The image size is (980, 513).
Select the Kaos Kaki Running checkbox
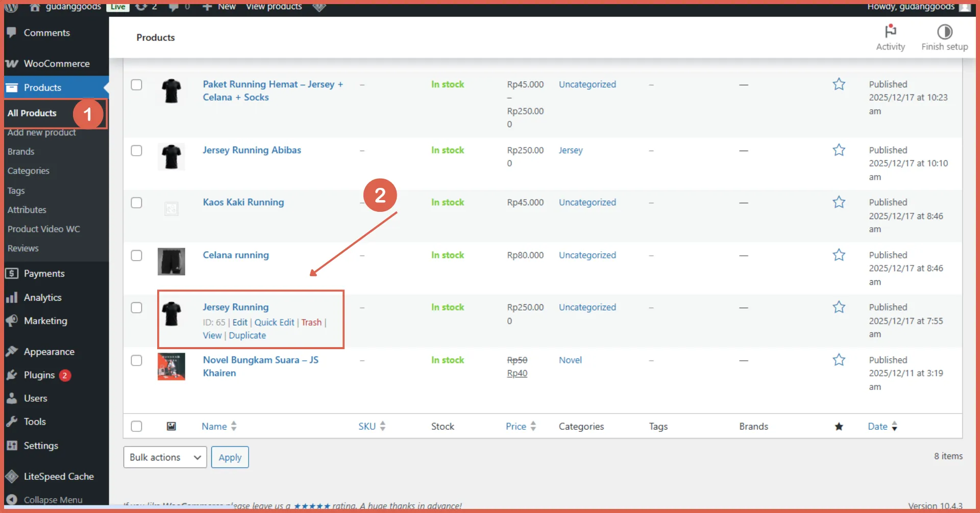[x=136, y=203]
